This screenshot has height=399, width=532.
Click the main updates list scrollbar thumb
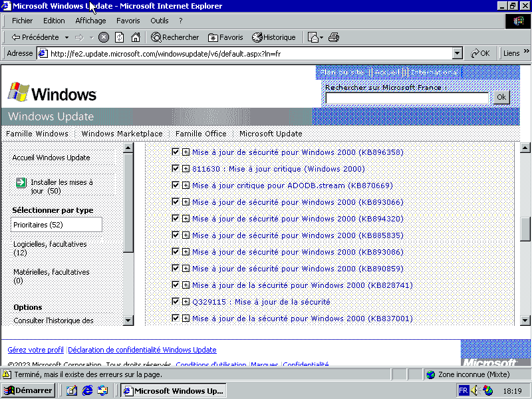click(525, 229)
